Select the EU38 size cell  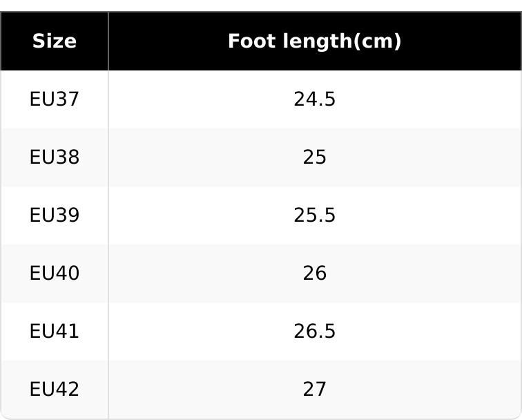tap(54, 157)
